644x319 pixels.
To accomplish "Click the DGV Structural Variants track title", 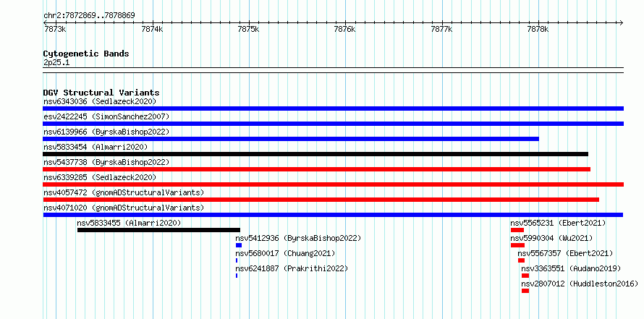I will coord(101,93).
